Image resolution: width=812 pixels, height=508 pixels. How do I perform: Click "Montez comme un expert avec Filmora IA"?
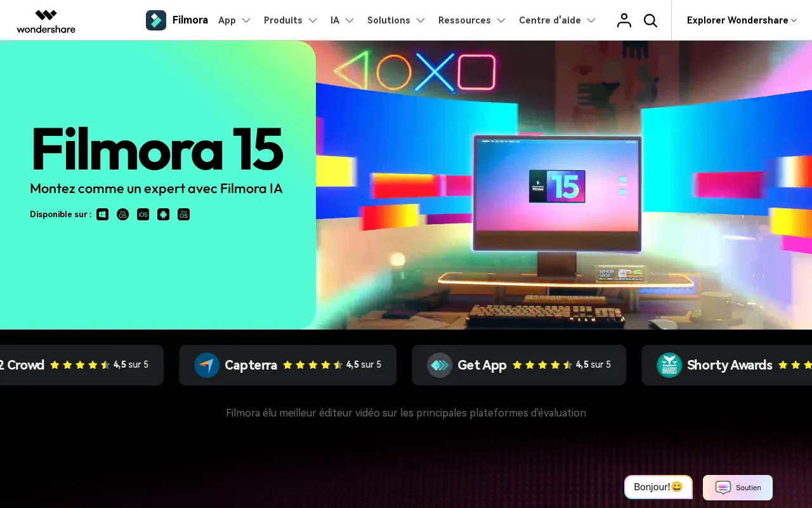156,189
